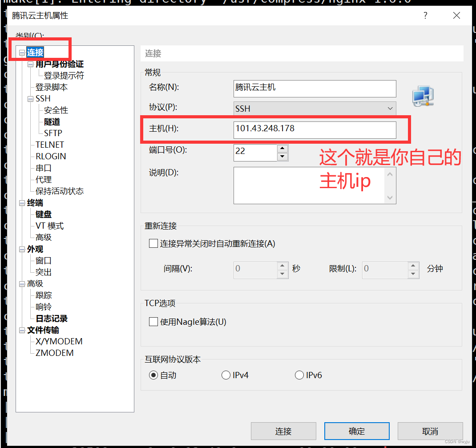Image resolution: width=476 pixels, height=448 pixels.
Task: Select the IPv6 radio button
Action: pos(299,375)
